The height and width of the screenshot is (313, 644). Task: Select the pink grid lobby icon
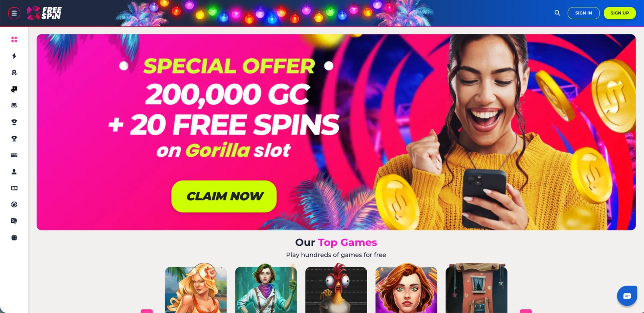click(14, 39)
